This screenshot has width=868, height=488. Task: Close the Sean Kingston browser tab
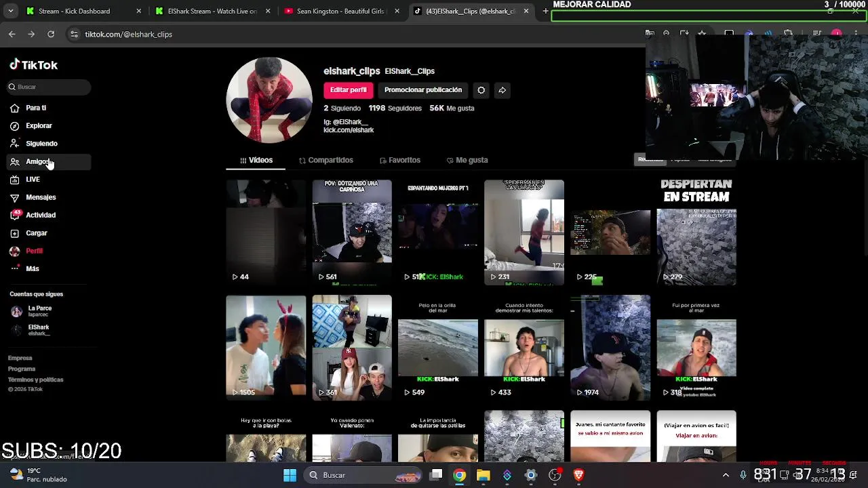tap(397, 11)
